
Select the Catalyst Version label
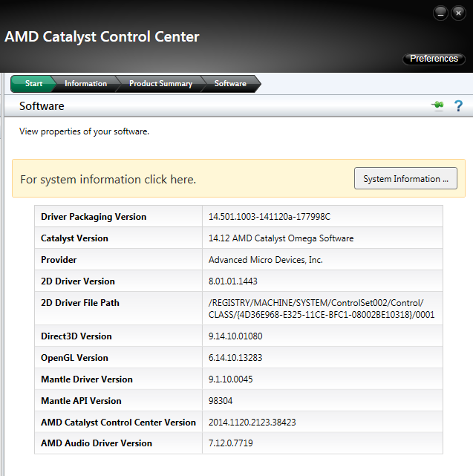coord(74,238)
